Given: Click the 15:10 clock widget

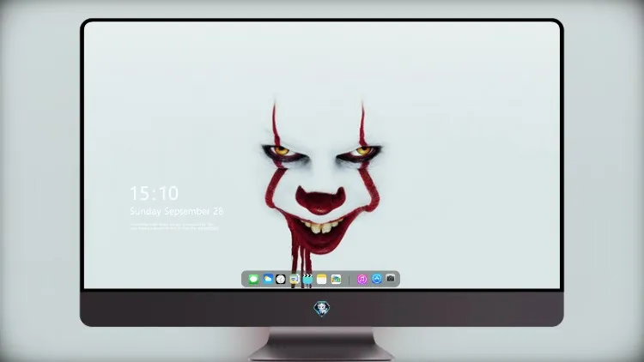Looking at the screenshot, I should coord(154,193).
